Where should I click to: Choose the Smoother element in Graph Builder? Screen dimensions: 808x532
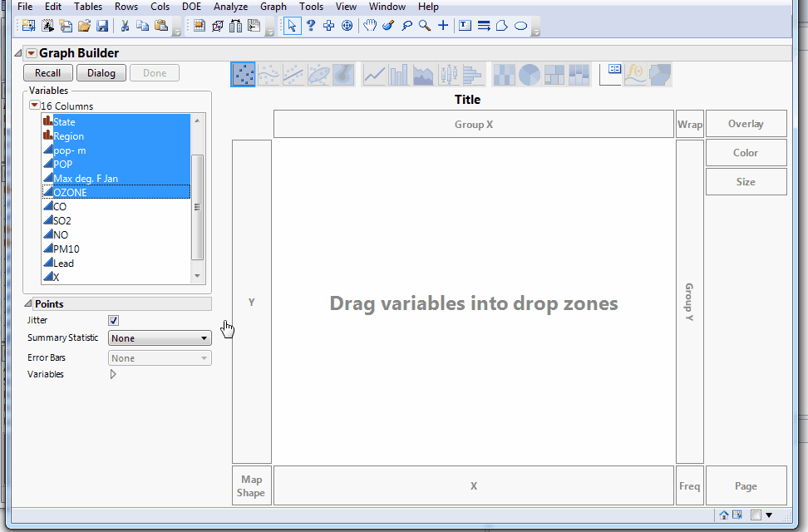pos(268,74)
